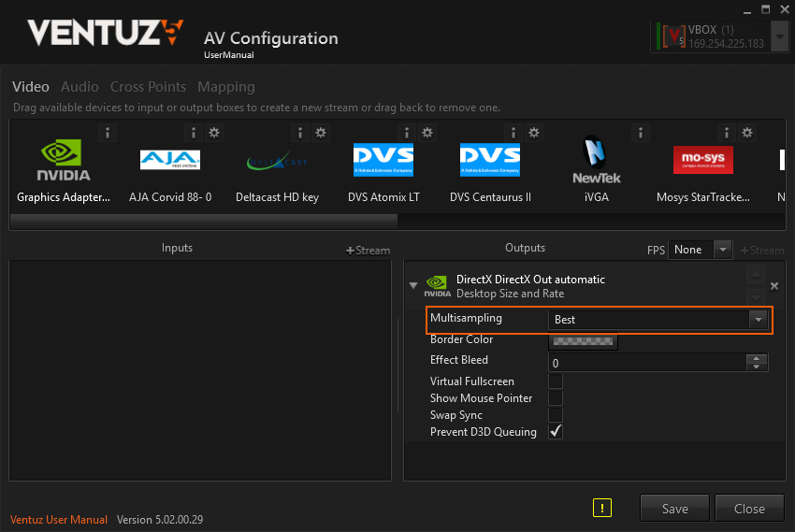795x532 pixels.
Task: Open the Cross Points tab
Action: pyautogui.click(x=148, y=87)
